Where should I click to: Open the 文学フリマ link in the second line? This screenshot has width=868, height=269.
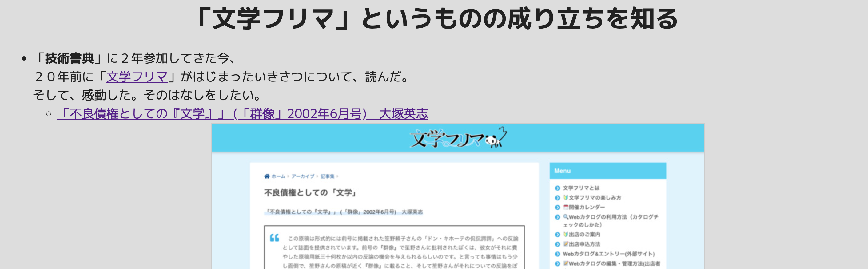(137, 77)
